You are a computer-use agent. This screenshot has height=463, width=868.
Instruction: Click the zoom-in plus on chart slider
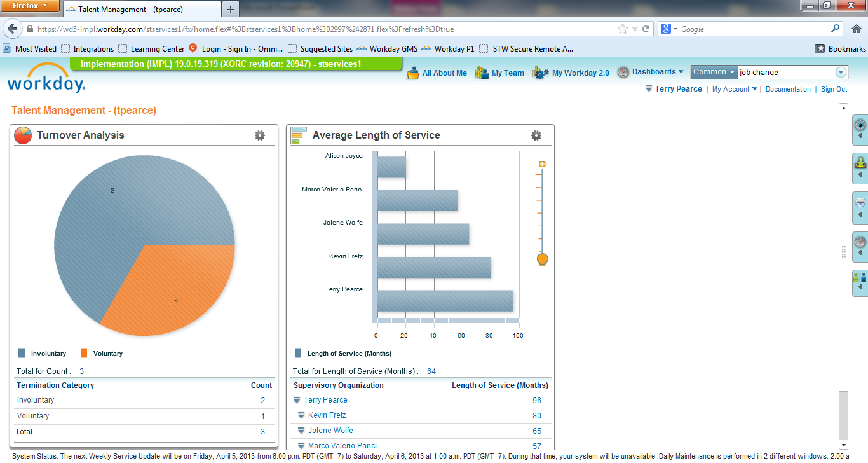(542, 164)
